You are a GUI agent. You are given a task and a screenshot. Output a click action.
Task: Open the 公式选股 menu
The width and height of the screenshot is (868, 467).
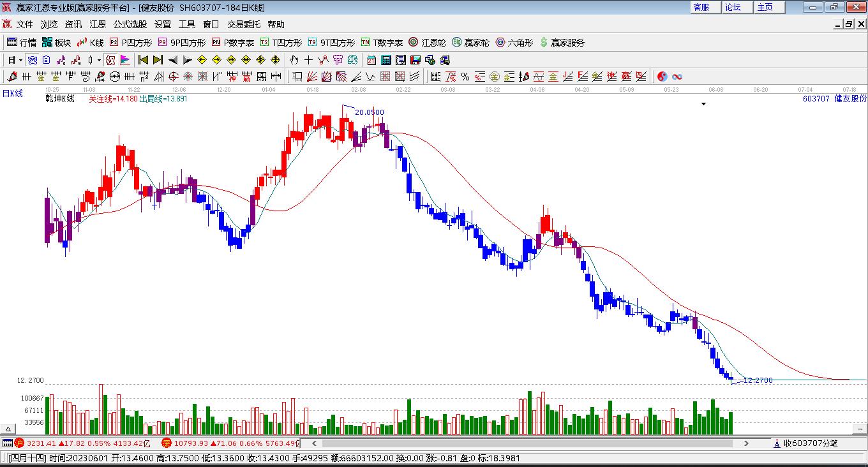click(x=130, y=24)
